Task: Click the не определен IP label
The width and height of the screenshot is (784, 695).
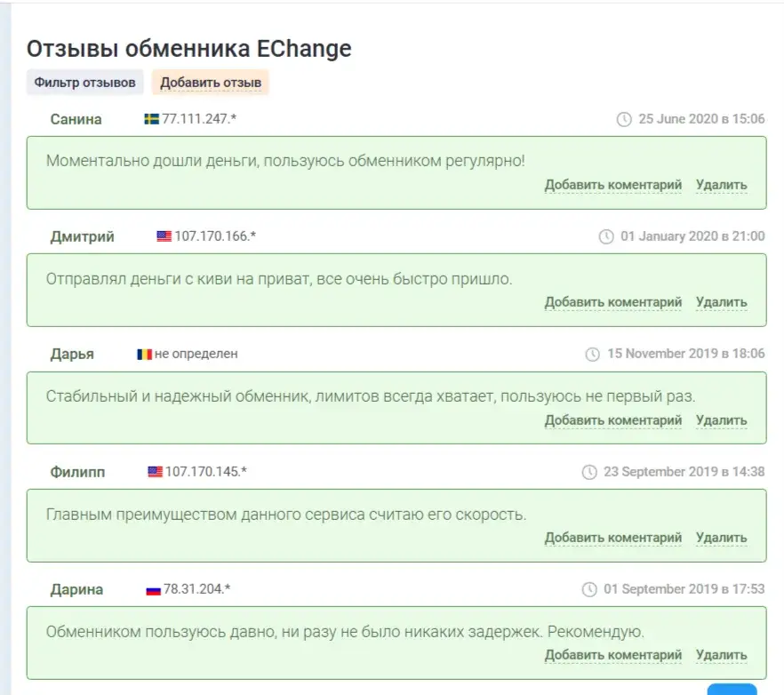Action: 196,354
